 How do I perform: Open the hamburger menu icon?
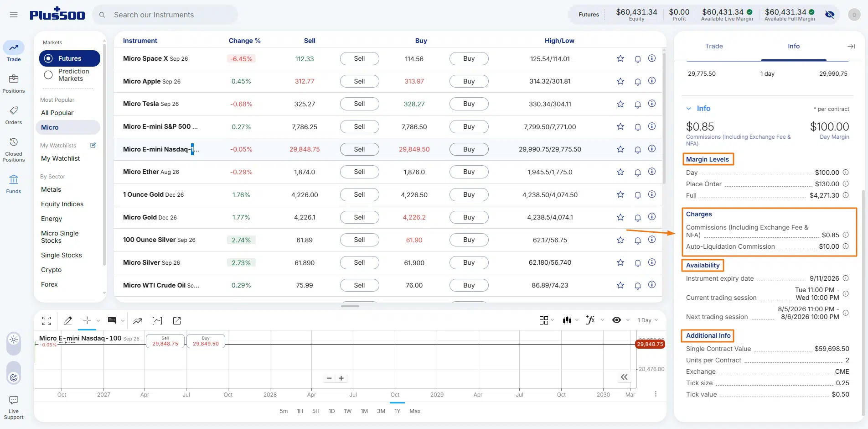point(14,15)
